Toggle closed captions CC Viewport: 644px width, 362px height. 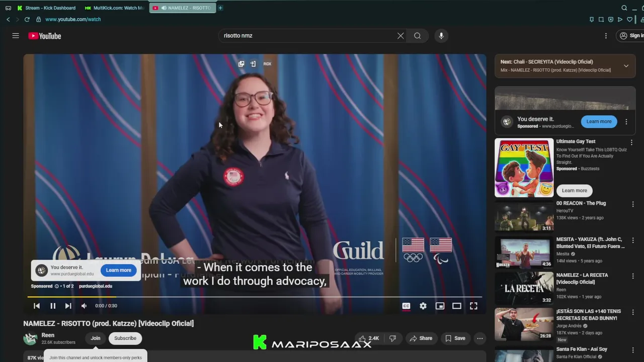click(x=406, y=306)
